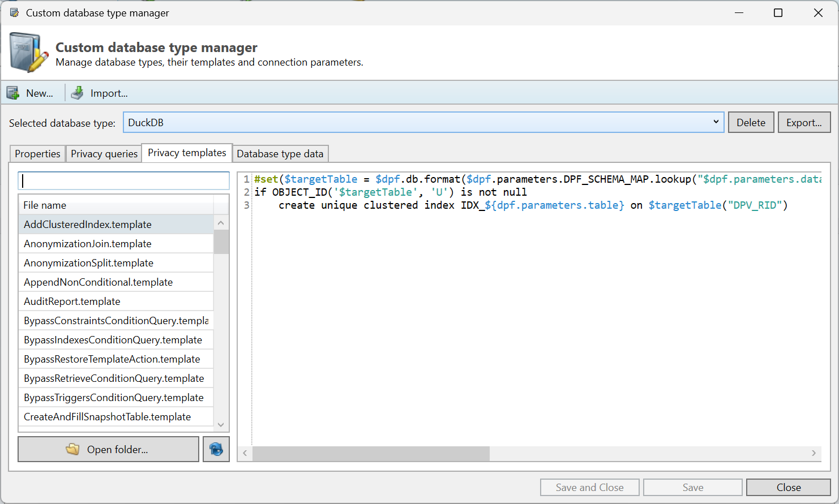Screen dimensions: 839x504
Task: Select AddClusteredIndex.template in the list
Action: pyautogui.click(x=116, y=225)
